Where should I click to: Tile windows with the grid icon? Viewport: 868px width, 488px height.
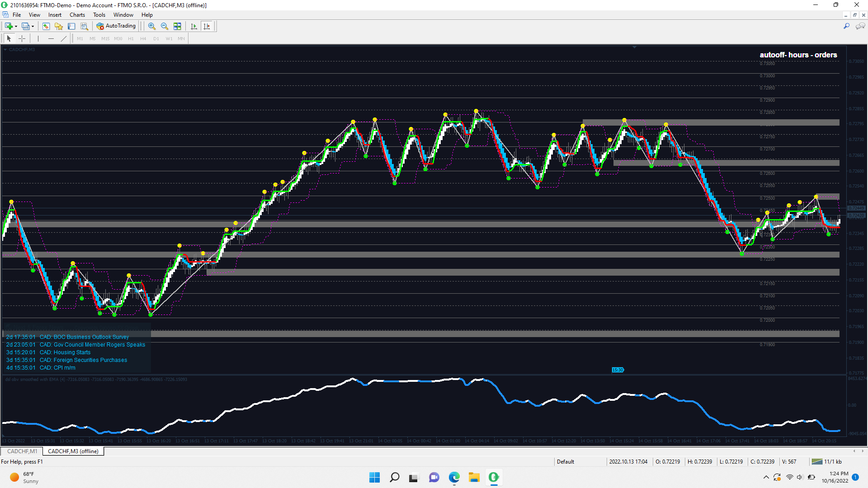[x=177, y=26]
